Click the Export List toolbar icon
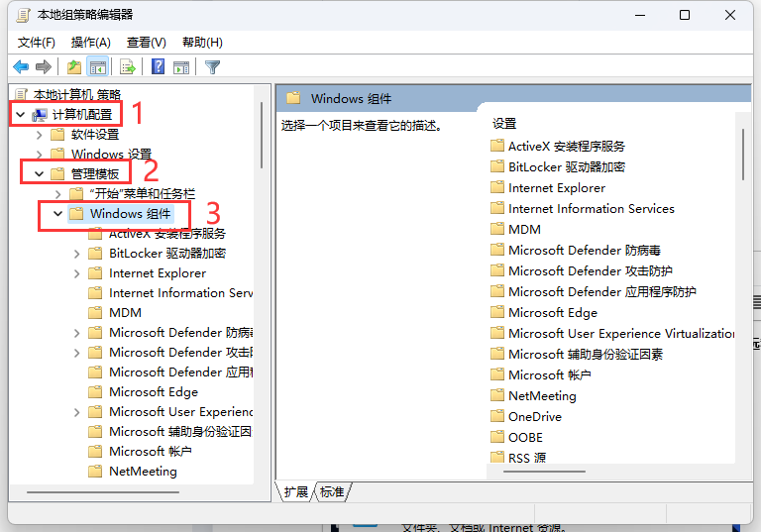The width and height of the screenshot is (761, 532). point(127,67)
